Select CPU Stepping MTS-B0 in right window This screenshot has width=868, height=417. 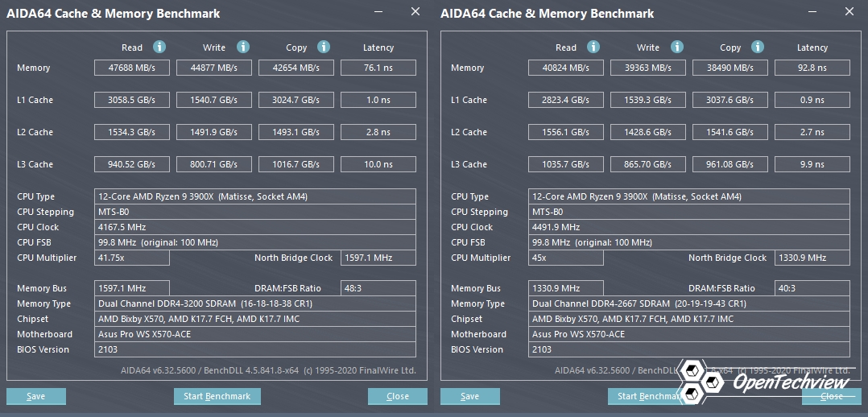689,212
